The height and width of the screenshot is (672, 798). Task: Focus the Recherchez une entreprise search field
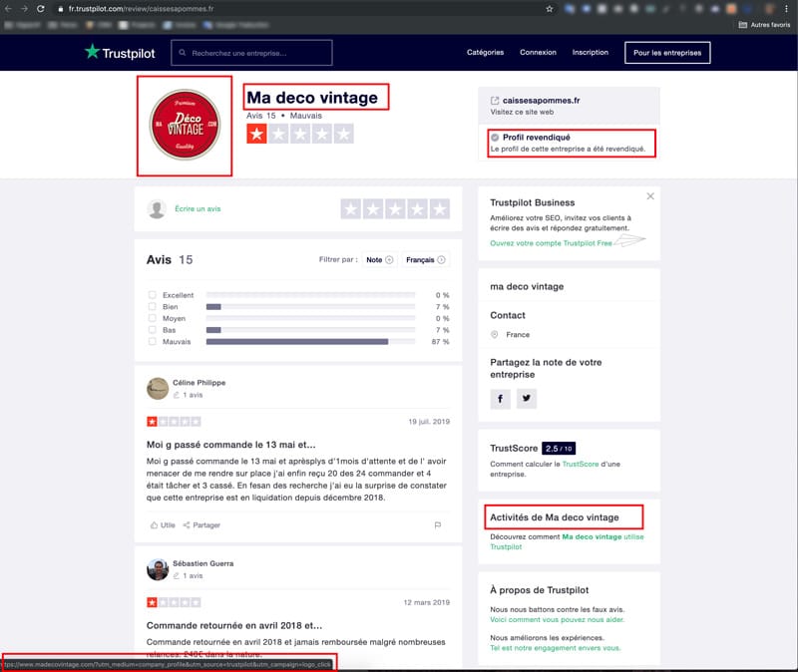point(252,52)
